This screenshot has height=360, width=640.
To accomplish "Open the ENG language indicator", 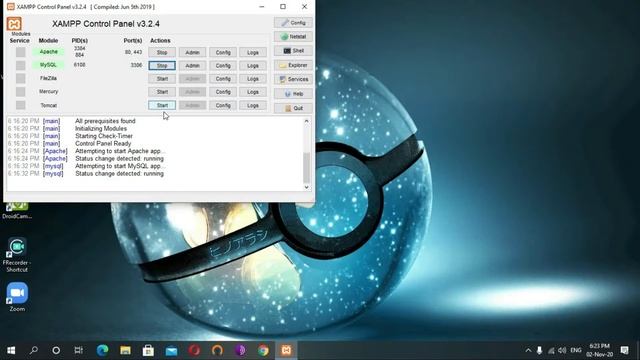I will click(x=576, y=350).
